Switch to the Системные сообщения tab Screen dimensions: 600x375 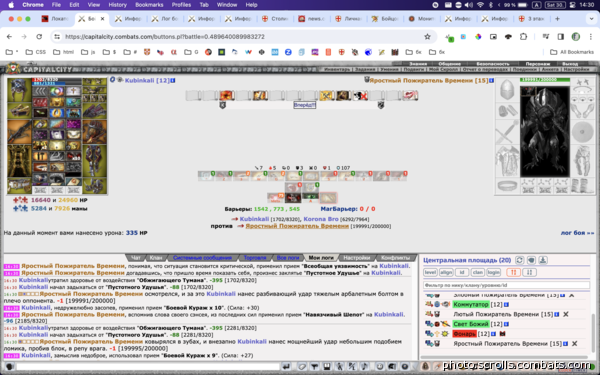(202, 258)
